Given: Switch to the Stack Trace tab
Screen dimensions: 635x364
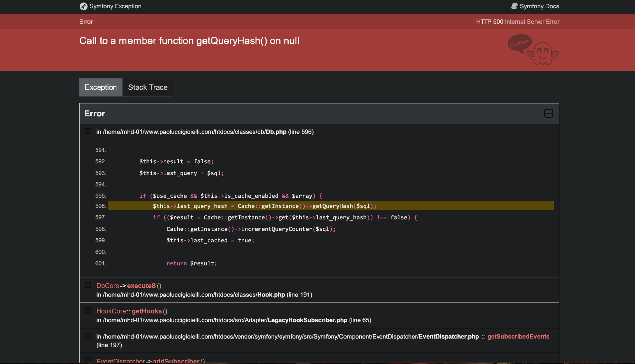Looking at the screenshot, I should [x=148, y=87].
